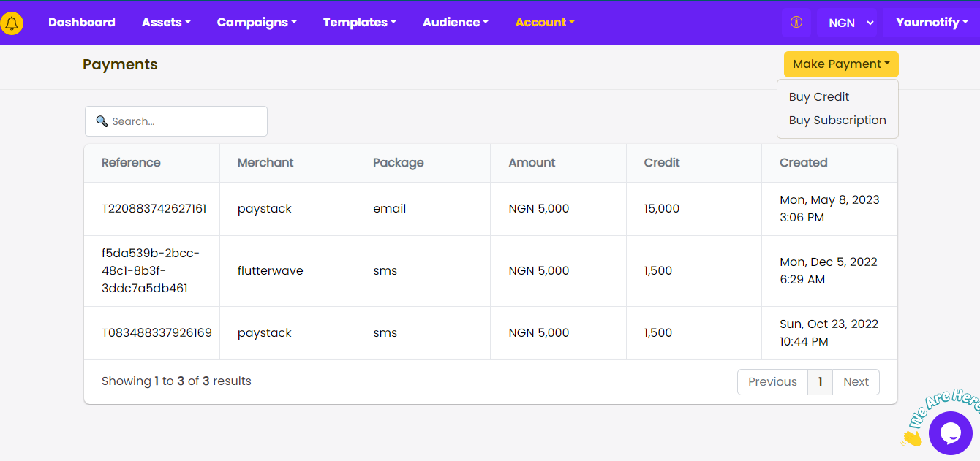Image resolution: width=980 pixels, height=461 pixels.
Task: Sort by Package column header
Action: point(423,163)
